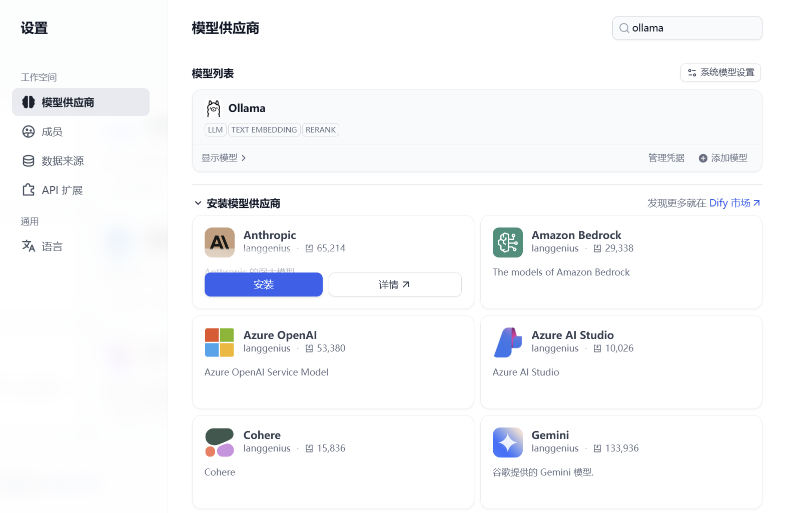The width and height of the screenshot is (812, 513).
Task: Expand 显示模型 under Ollama
Action: [224, 158]
